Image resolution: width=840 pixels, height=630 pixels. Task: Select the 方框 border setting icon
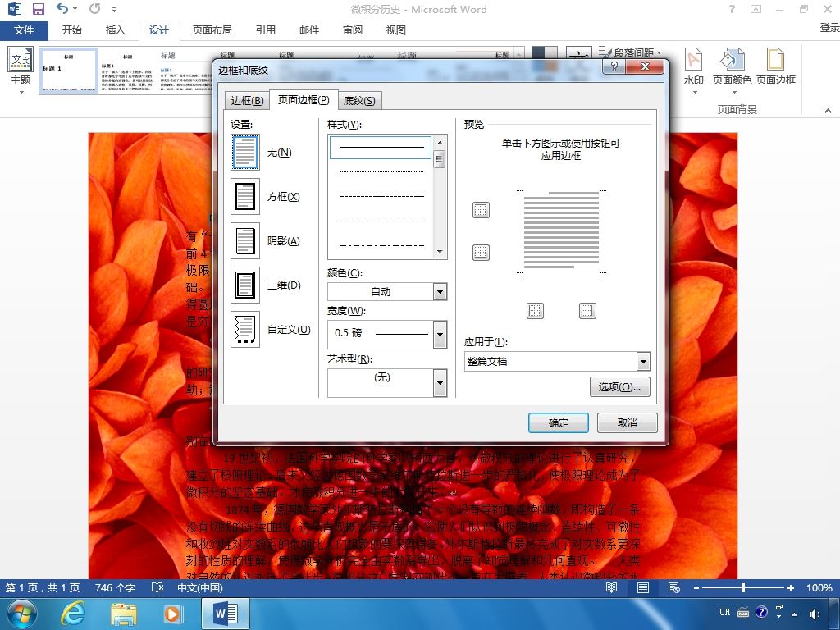tap(244, 197)
